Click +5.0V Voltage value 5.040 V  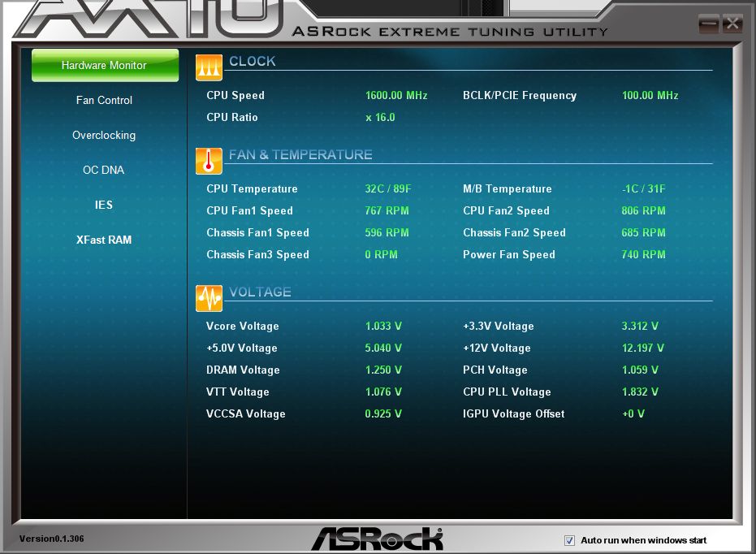tap(383, 348)
